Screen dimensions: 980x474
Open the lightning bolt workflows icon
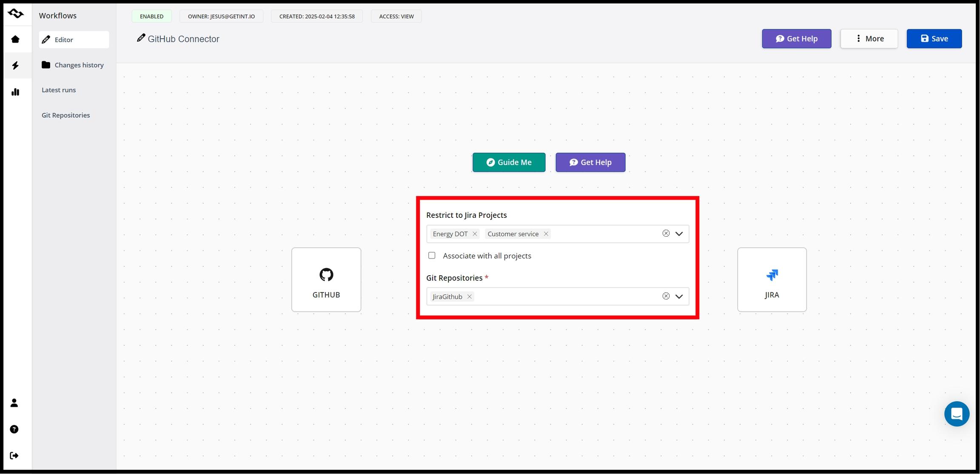pyautogui.click(x=15, y=66)
